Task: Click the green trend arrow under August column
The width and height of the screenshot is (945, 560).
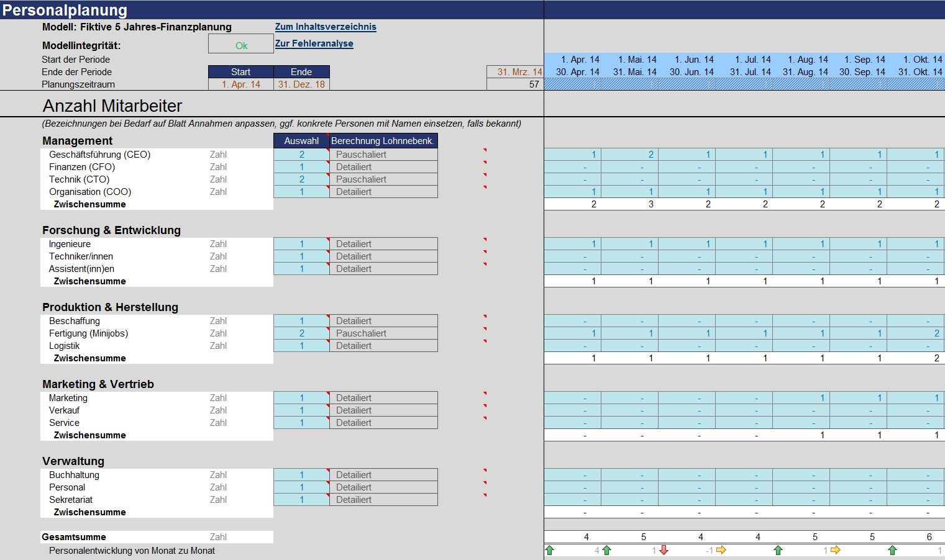Action: [x=778, y=550]
